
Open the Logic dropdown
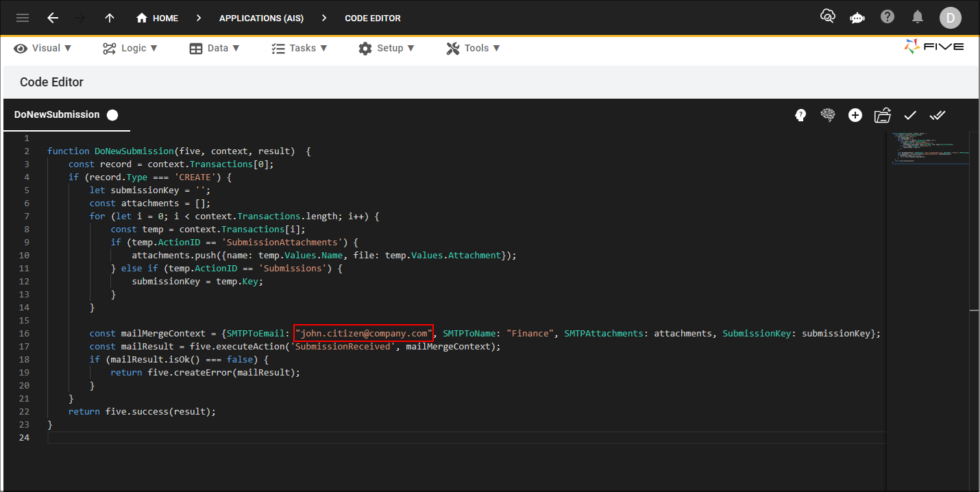130,48
